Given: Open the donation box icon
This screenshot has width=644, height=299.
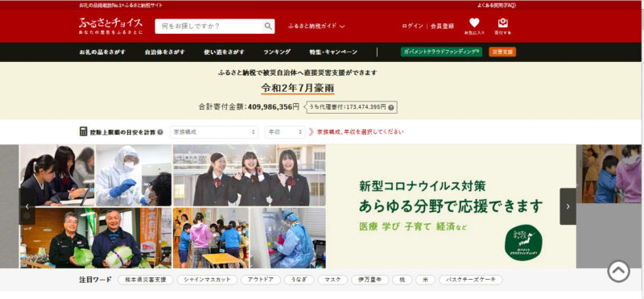Looking at the screenshot, I should 502,23.
